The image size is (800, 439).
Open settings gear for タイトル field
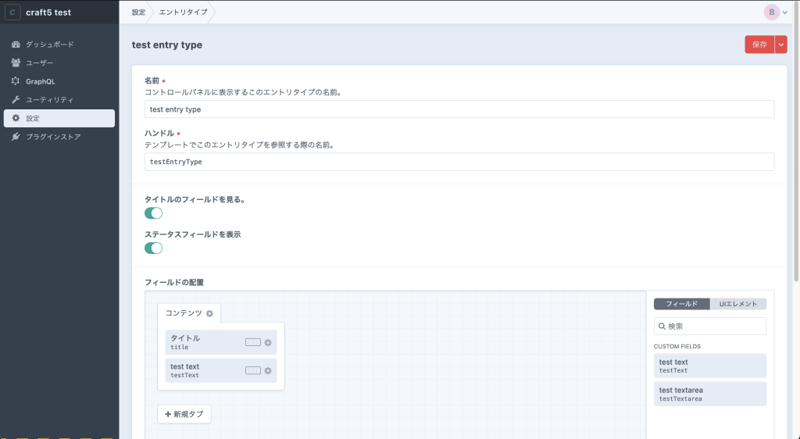(268, 343)
